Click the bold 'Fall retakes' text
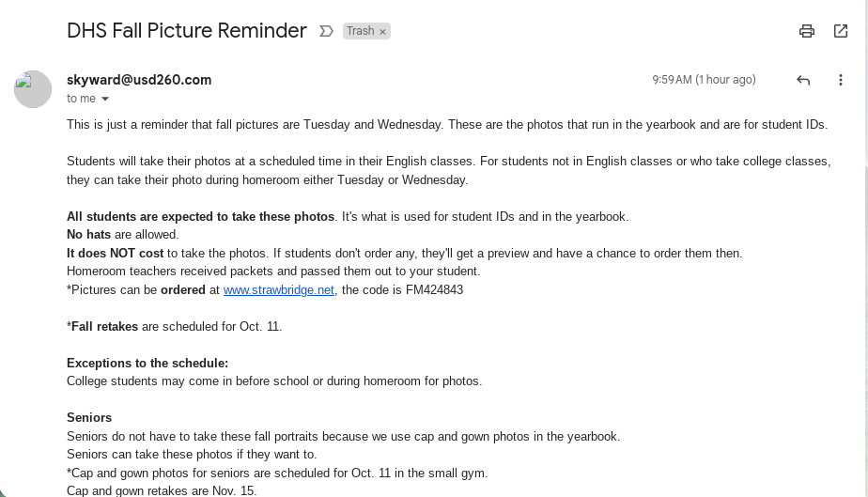Viewport: 868px width, 497px height. [x=104, y=327]
